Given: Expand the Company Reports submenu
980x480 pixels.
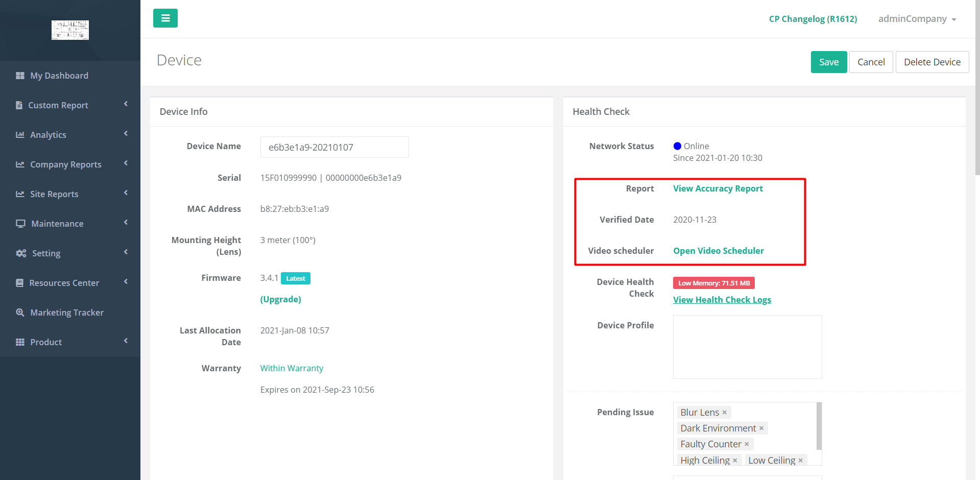Looking at the screenshot, I should [x=65, y=164].
